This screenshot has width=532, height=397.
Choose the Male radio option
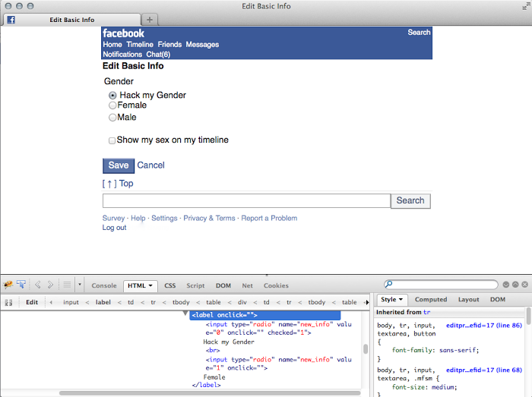pyautogui.click(x=112, y=118)
